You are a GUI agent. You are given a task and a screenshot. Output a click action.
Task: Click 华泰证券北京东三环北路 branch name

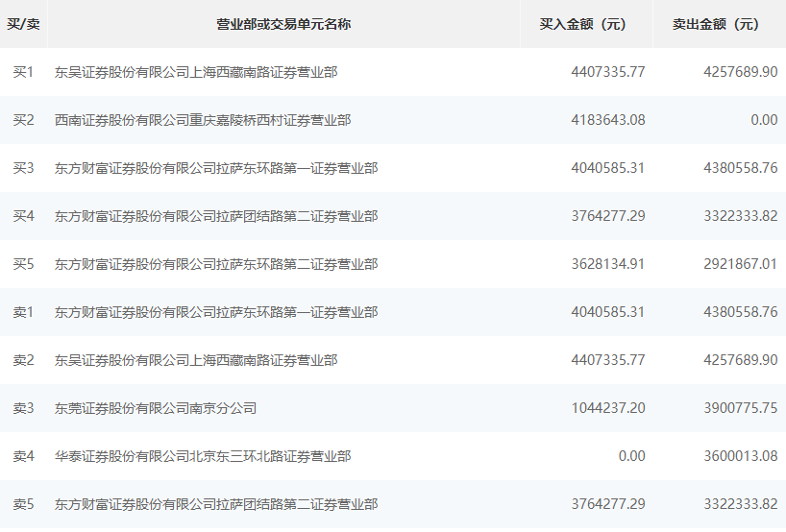pyautogui.click(x=203, y=456)
